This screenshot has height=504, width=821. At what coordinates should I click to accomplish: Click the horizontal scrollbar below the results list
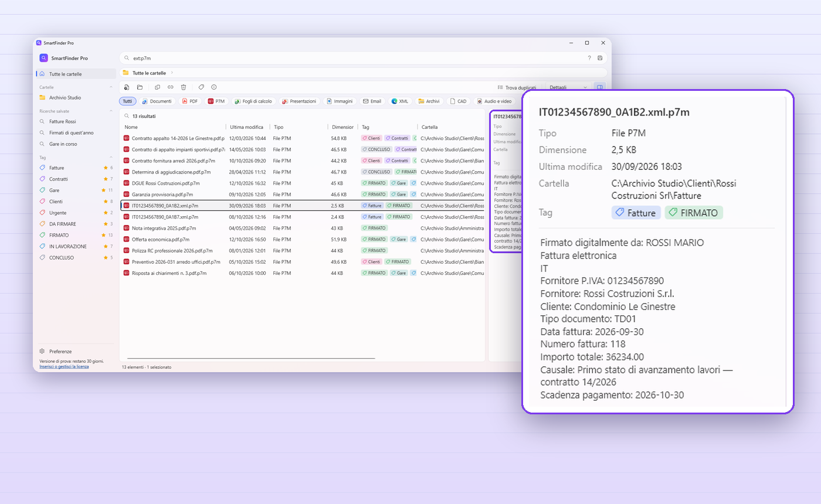(x=251, y=358)
